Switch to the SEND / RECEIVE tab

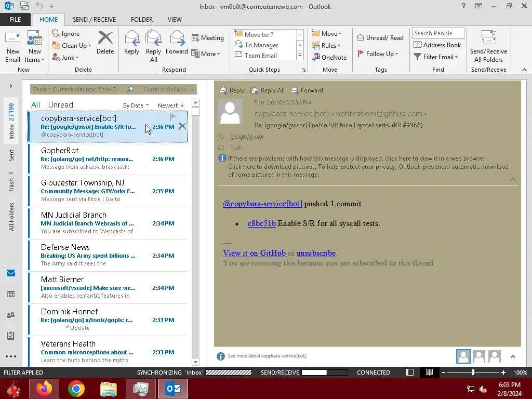(95, 20)
